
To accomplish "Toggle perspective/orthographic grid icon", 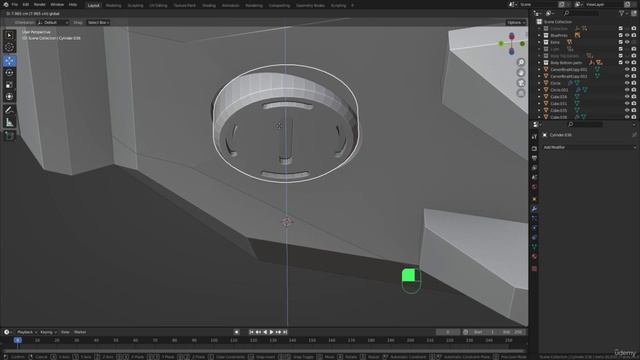I will 521,93.
